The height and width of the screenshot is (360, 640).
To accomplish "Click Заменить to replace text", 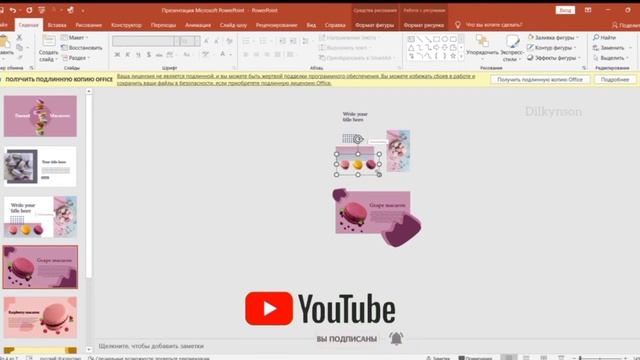I will click(x=608, y=48).
